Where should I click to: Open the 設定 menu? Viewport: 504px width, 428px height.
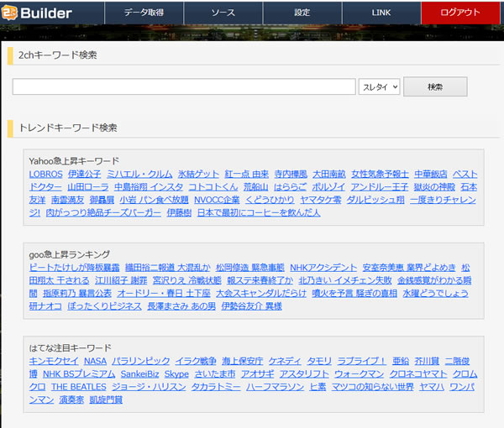pyautogui.click(x=302, y=13)
